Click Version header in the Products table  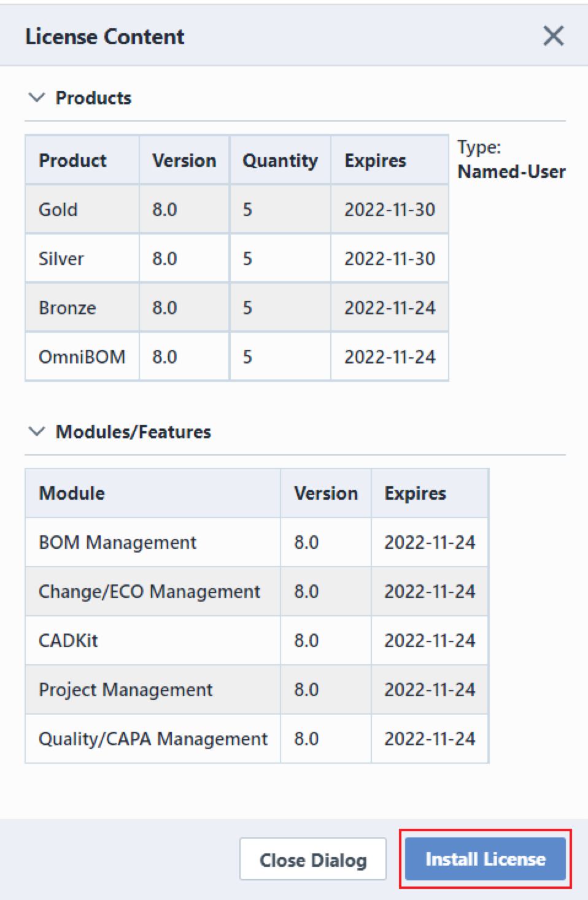point(184,160)
